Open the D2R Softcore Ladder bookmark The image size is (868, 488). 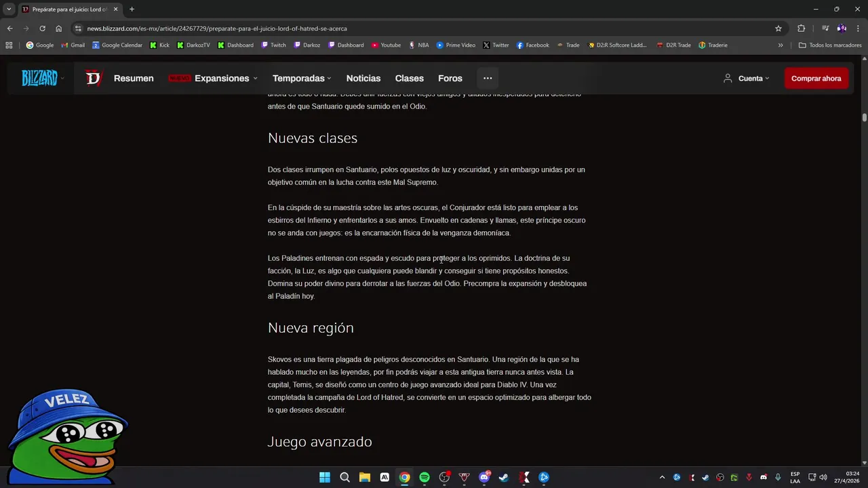[617, 45]
